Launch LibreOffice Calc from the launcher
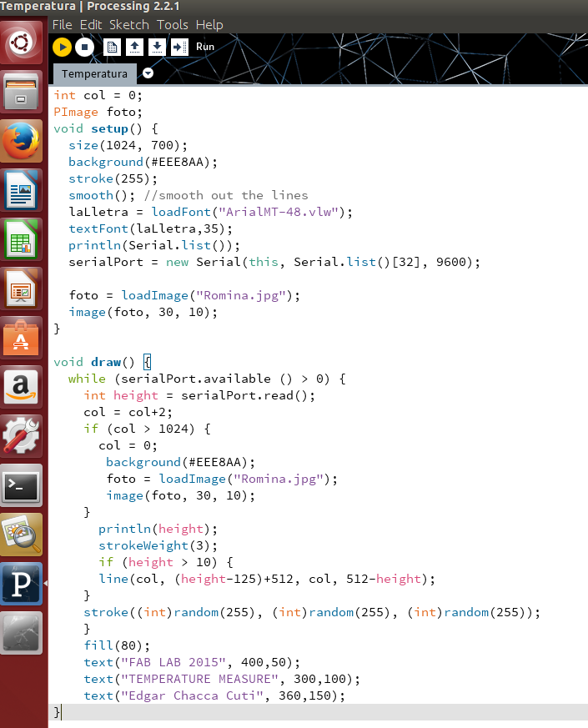588x728 pixels. point(22,239)
